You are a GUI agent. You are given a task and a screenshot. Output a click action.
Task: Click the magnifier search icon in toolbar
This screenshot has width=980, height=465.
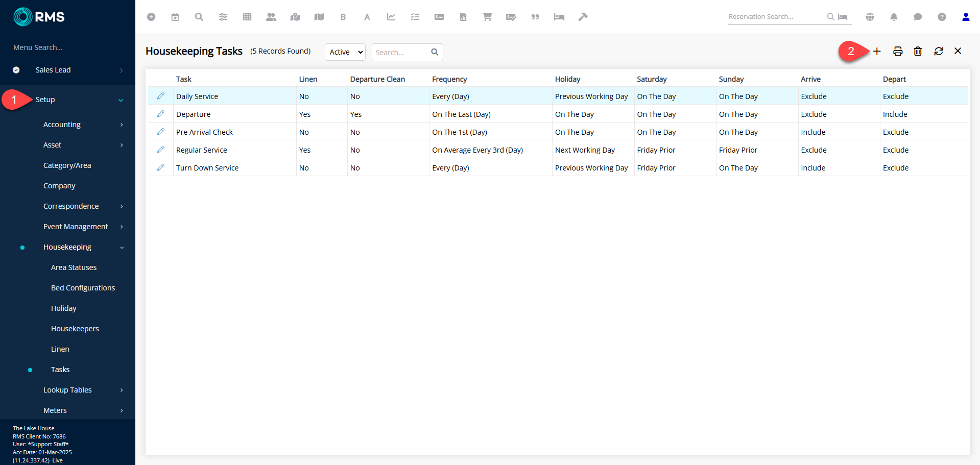pyautogui.click(x=199, y=17)
